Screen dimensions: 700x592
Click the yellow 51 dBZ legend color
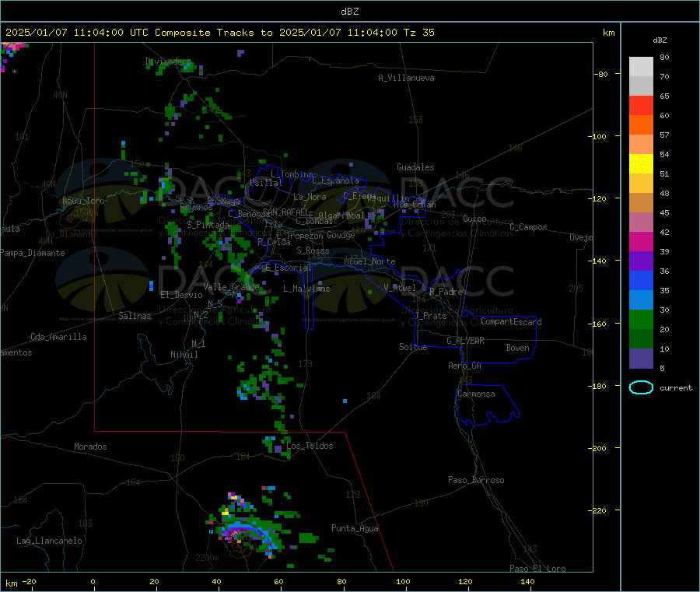coord(641,164)
